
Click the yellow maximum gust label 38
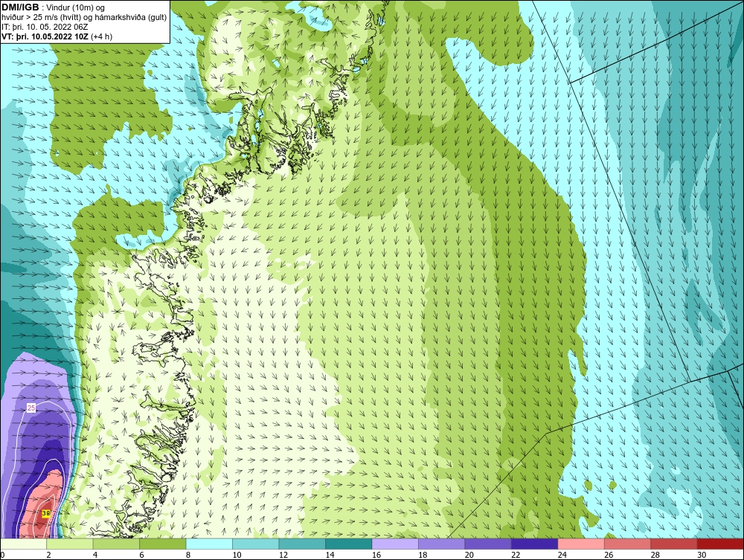46,513
